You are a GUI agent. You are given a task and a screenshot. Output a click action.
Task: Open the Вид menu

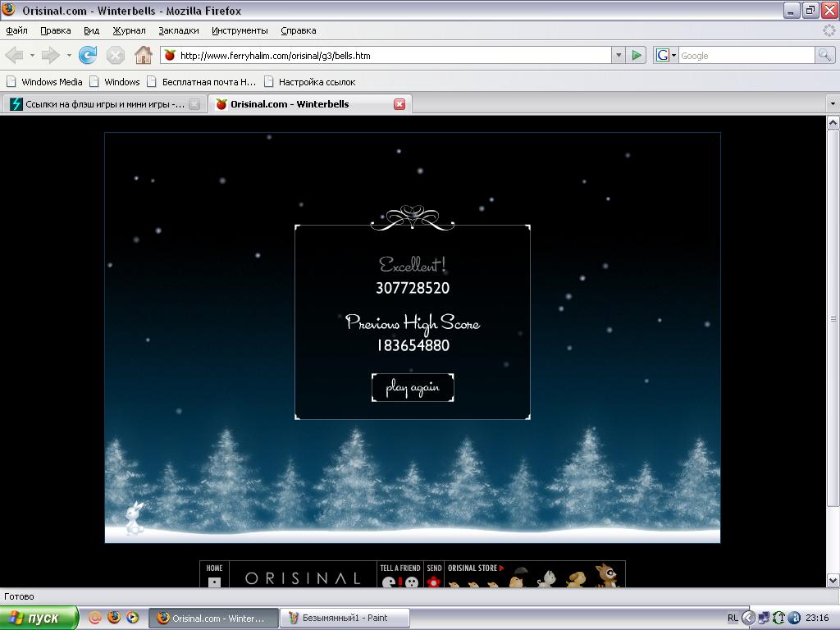pos(92,30)
